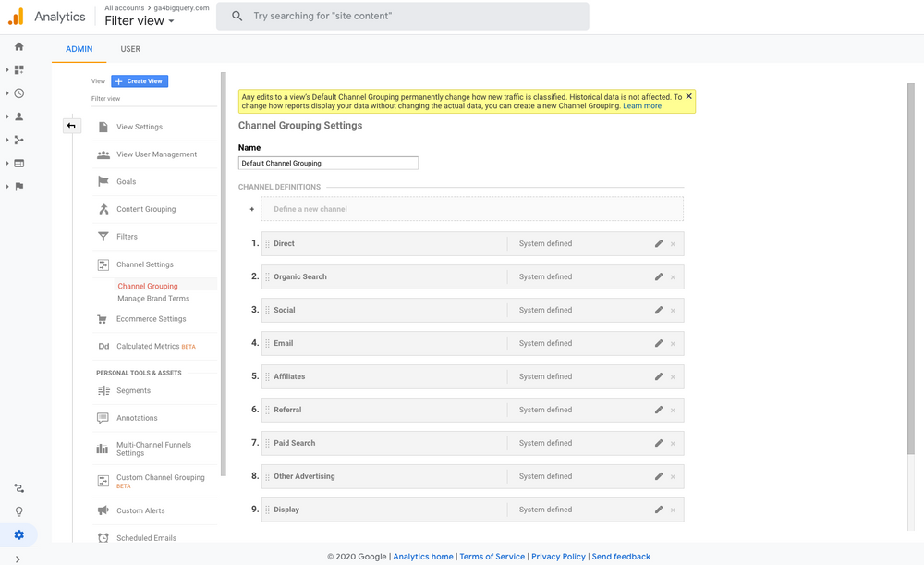Screen dimensions: 924x565
Task: Edit the Organic Search channel with its pencil icon
Action: pyautogui.click(x=659, y=276)
